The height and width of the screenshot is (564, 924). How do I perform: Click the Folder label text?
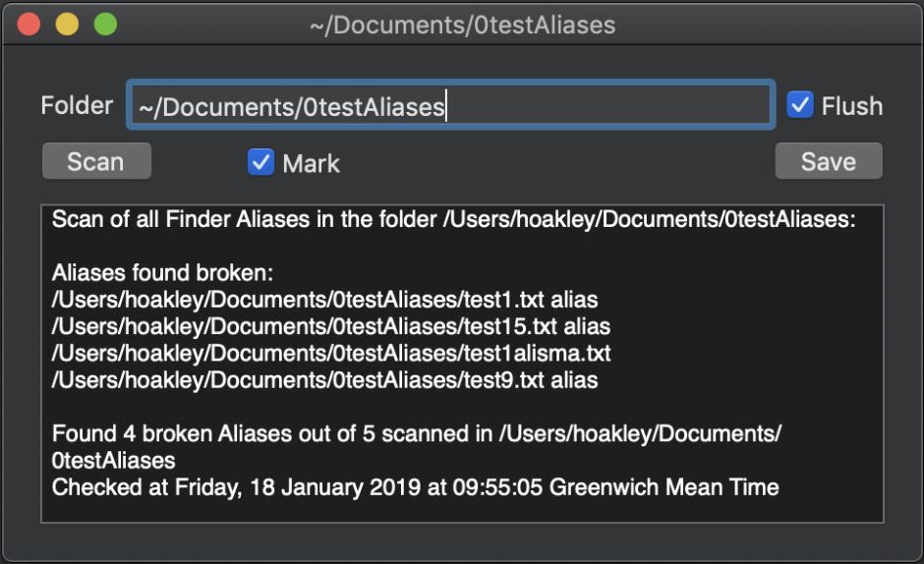[77, 105]
